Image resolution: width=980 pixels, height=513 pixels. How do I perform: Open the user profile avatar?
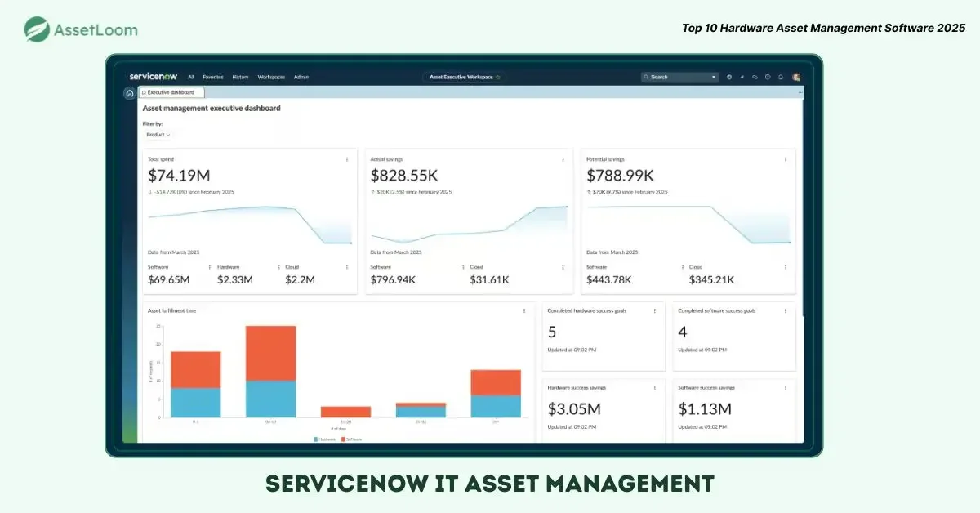coord(795,77)
